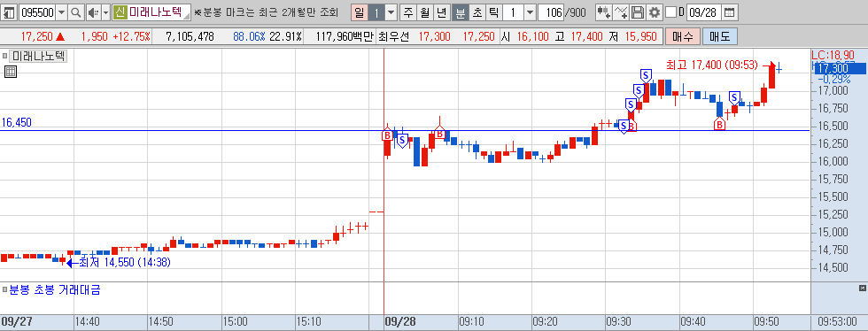868x331 pixels.
Task: Toggle the D checkbox beside date field
Action: tap(670, 12)
